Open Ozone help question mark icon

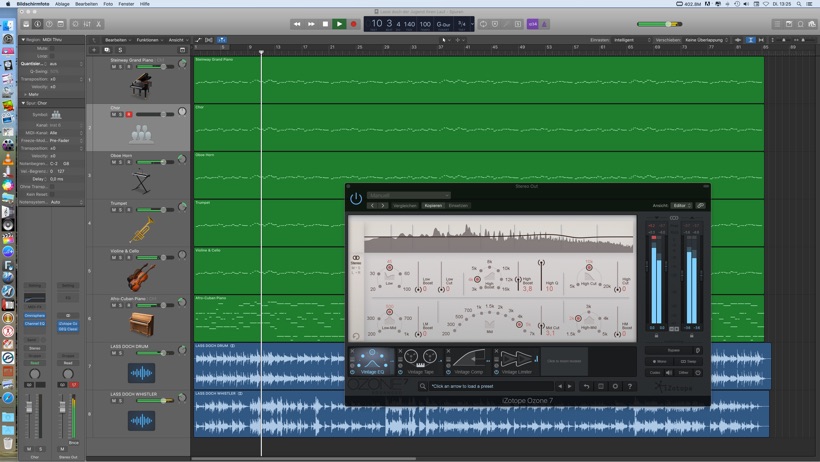coord(630,386)
